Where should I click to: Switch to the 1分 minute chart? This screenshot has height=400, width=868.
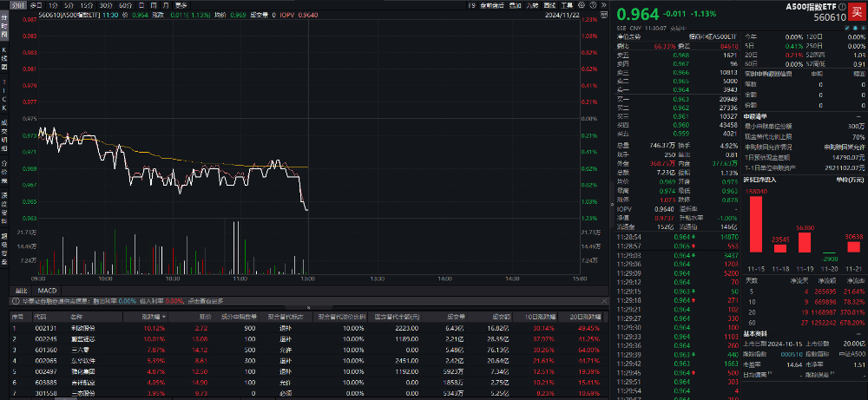coord(51,4)
